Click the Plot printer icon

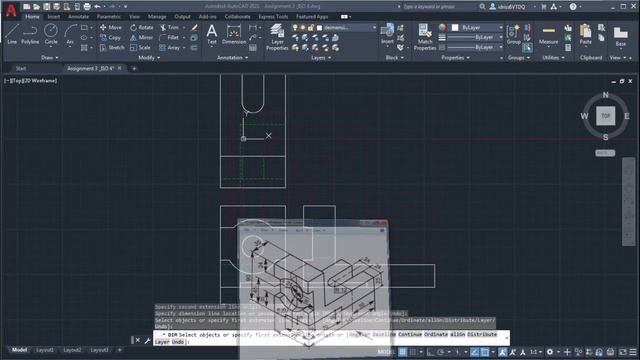coord(87,7)
